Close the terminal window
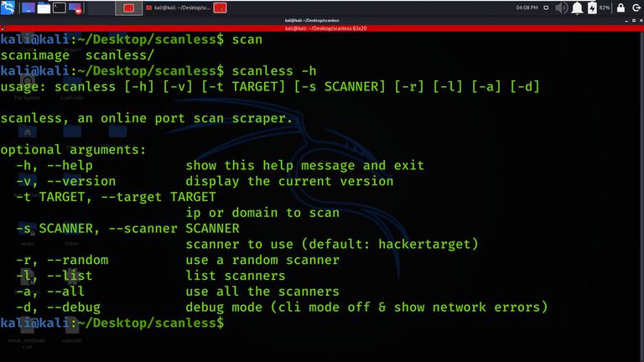644x362 pixels. (x=641, y=20)
